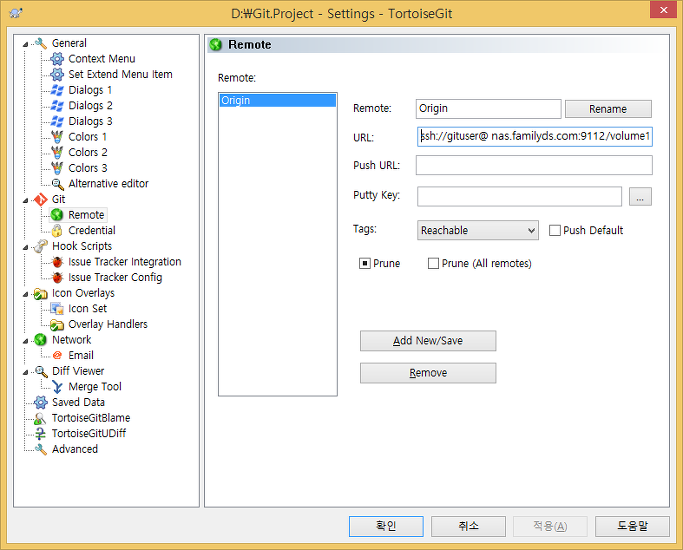
Task: Click the Rename button
Action: 608,109
